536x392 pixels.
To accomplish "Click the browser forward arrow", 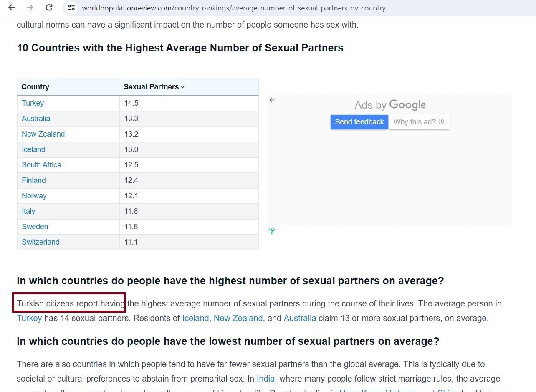I will click(x=30, y=8).
